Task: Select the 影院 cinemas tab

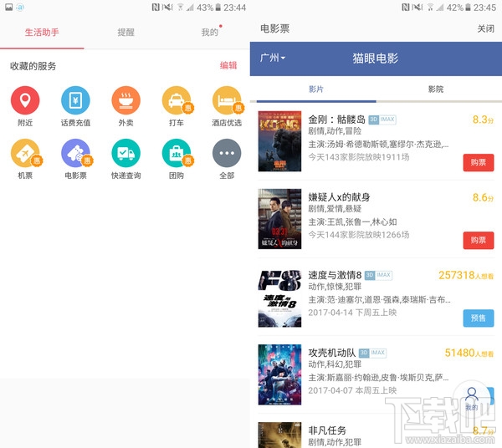Action: [x=436, y=89]
